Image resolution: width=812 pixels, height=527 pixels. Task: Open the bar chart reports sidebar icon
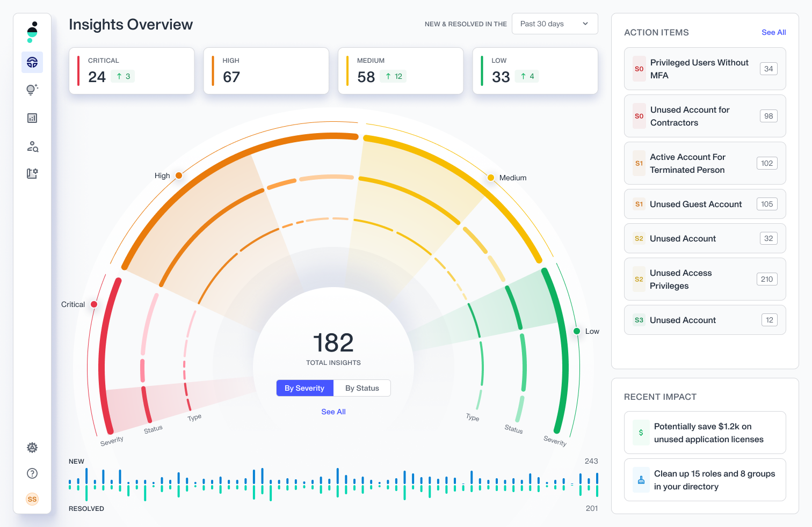click(32, 118)
